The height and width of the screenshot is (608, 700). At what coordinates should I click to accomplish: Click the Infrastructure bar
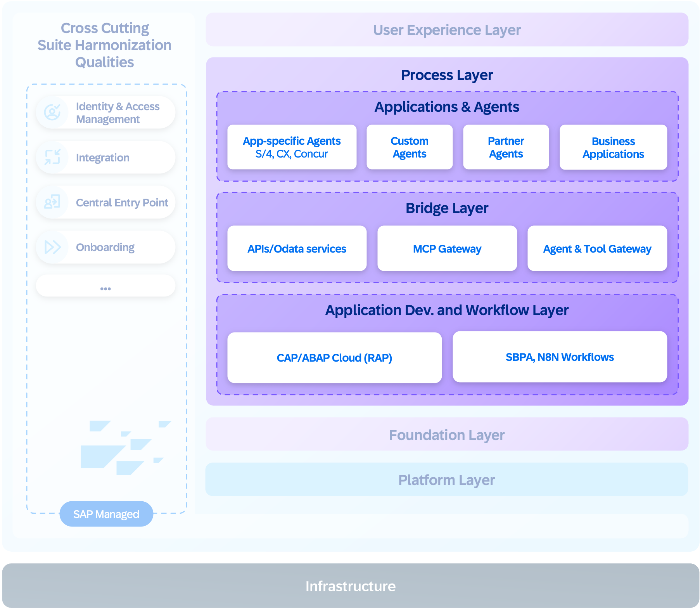(351, 585)
